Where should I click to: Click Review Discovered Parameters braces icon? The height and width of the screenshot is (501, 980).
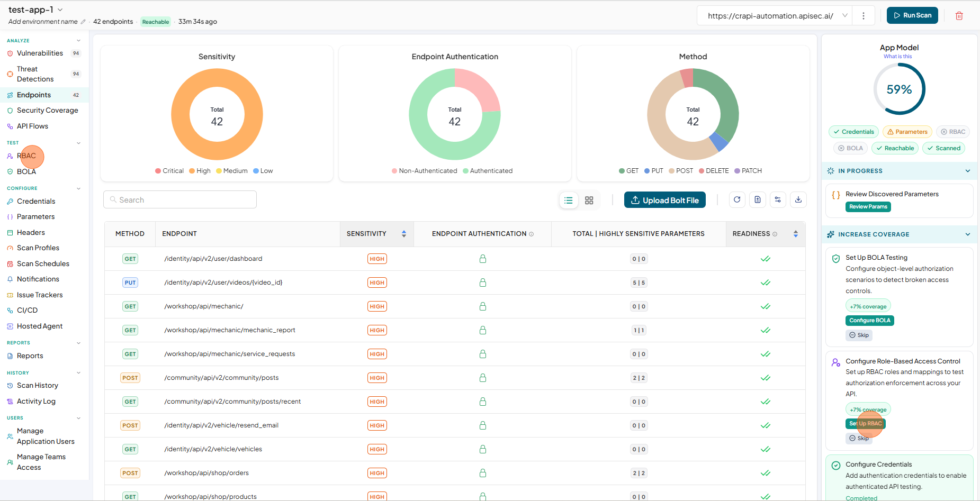(x=836, y=195)
